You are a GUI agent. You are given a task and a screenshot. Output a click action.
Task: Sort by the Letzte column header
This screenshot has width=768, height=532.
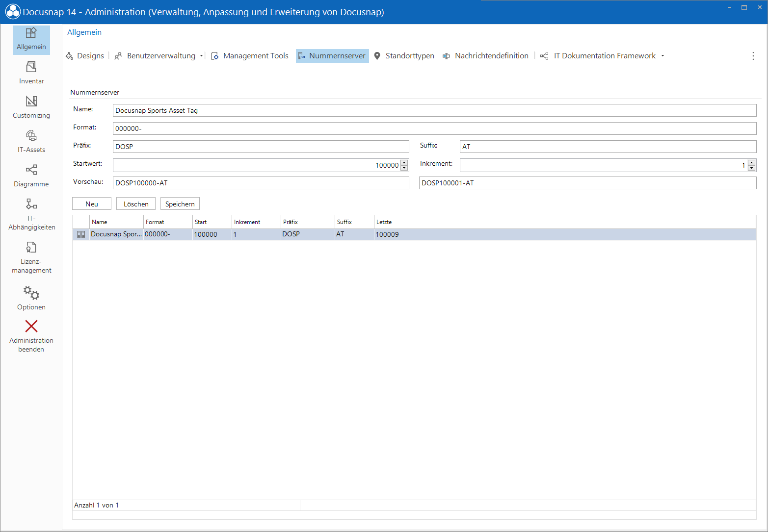tap(565, 222)
